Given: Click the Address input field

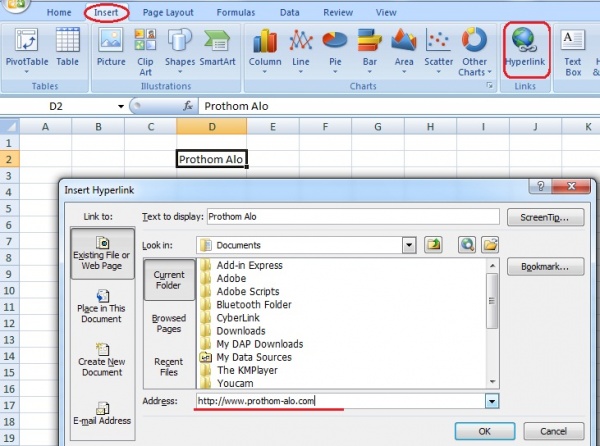Looking at the screenshot, I should 341,401.
